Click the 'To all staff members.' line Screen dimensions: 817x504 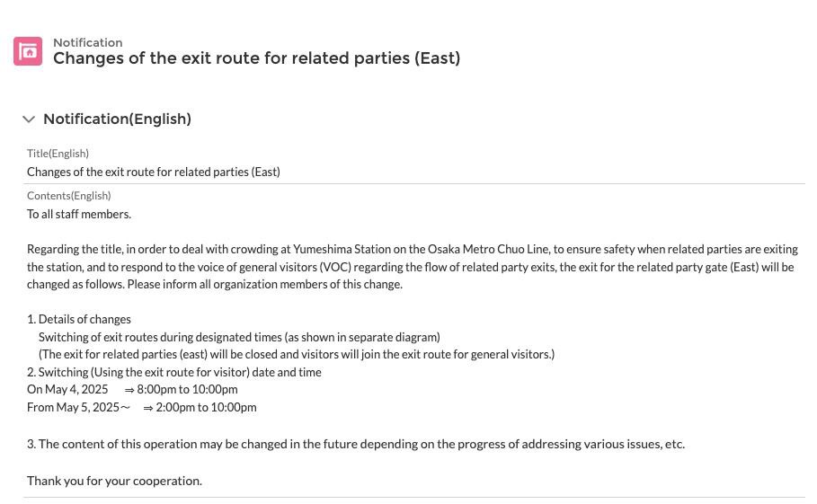pyautogui.click(x=79, y=214)
